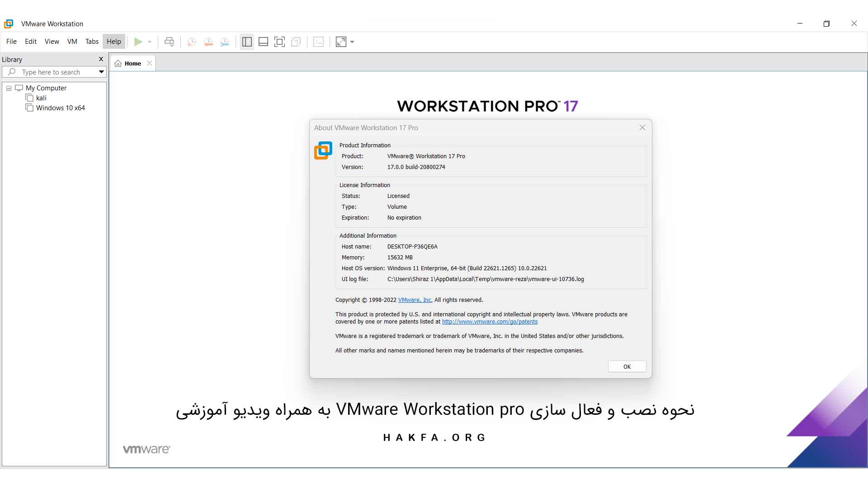The width and height of the screenshot is (868, 488).
Task: Open the Snapshot Manager icon
Action: click(225, 42)
